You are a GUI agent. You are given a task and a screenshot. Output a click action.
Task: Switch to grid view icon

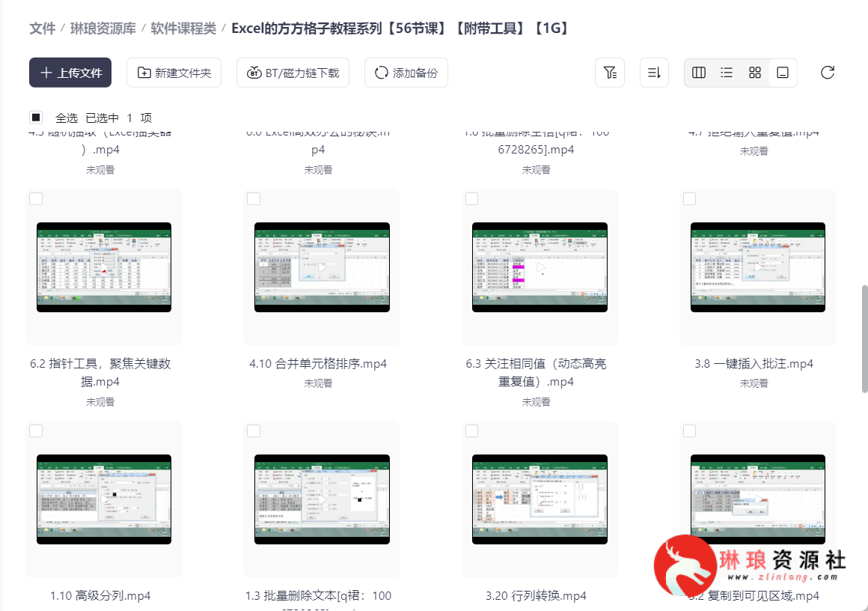pyautogui.click(x=754, y=73)
